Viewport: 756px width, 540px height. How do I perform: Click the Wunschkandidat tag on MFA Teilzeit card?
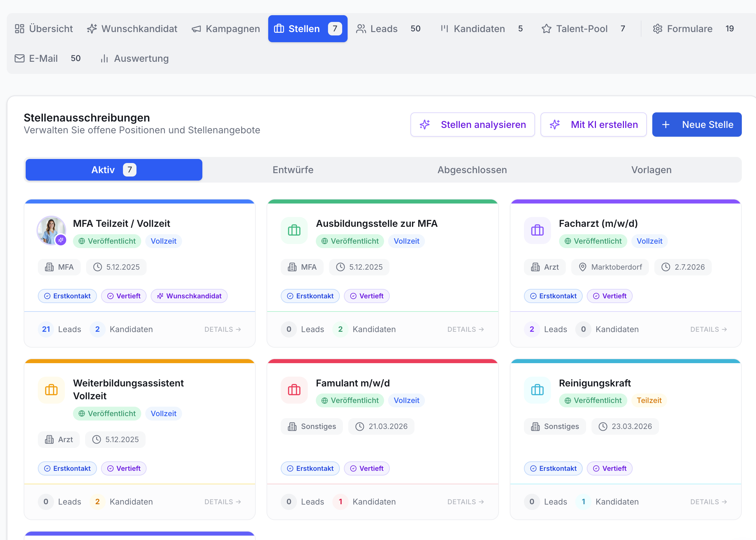pyautogui.click(x=189, y=296)
